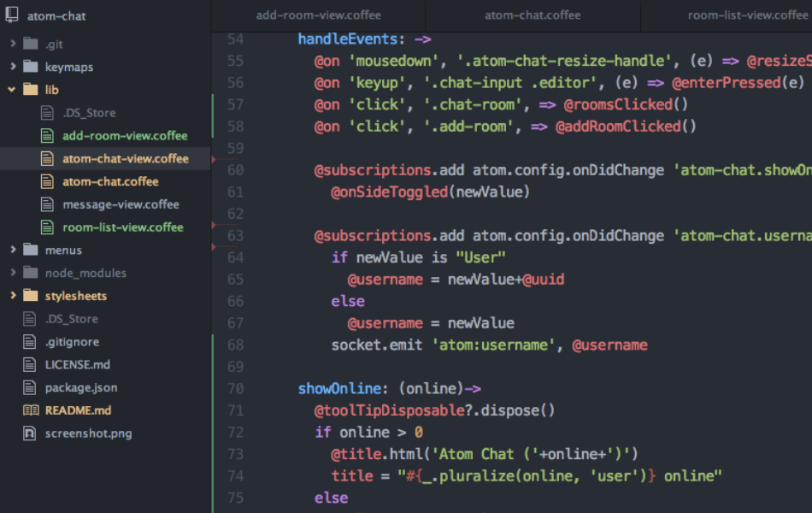Click the file icon of .DS_Store inside lib

tap(47, 113)
